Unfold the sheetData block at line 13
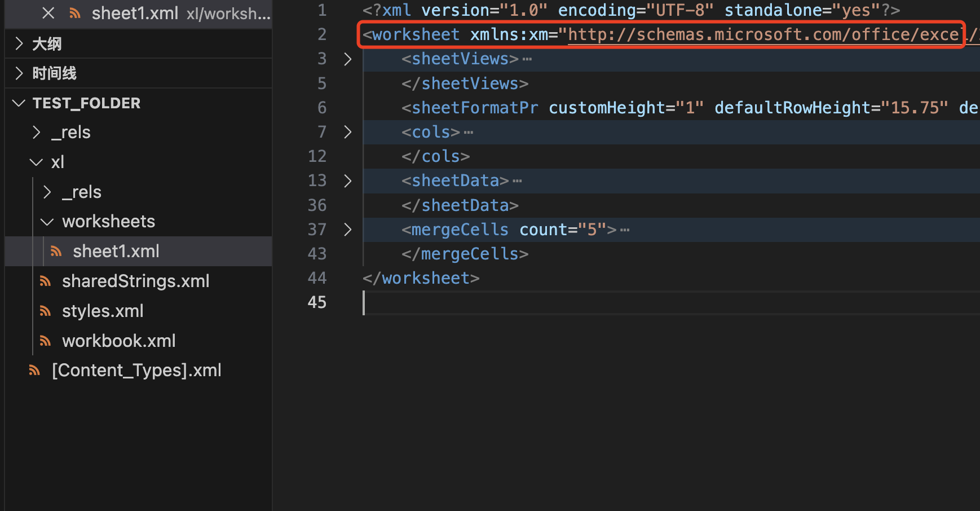 (348, 180)
